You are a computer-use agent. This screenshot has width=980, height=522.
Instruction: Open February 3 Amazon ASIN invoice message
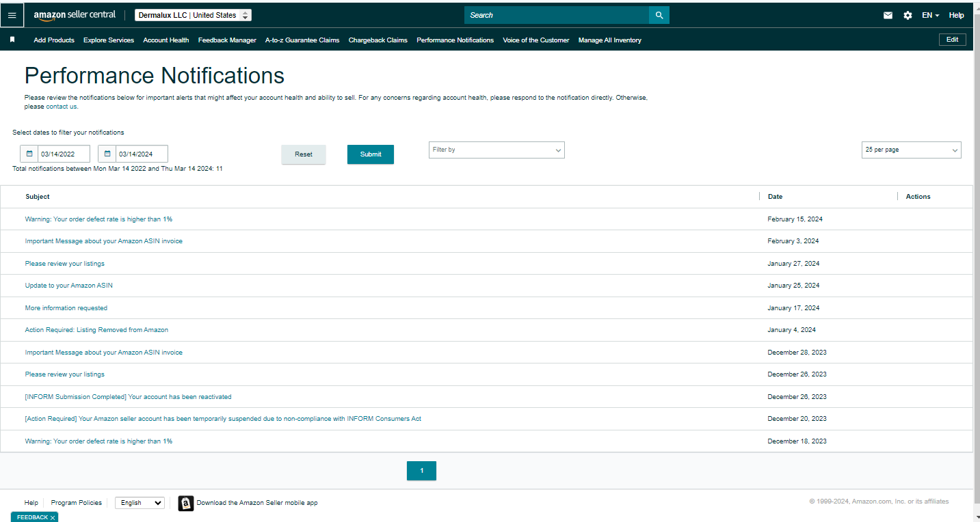(x=104, y=241)
